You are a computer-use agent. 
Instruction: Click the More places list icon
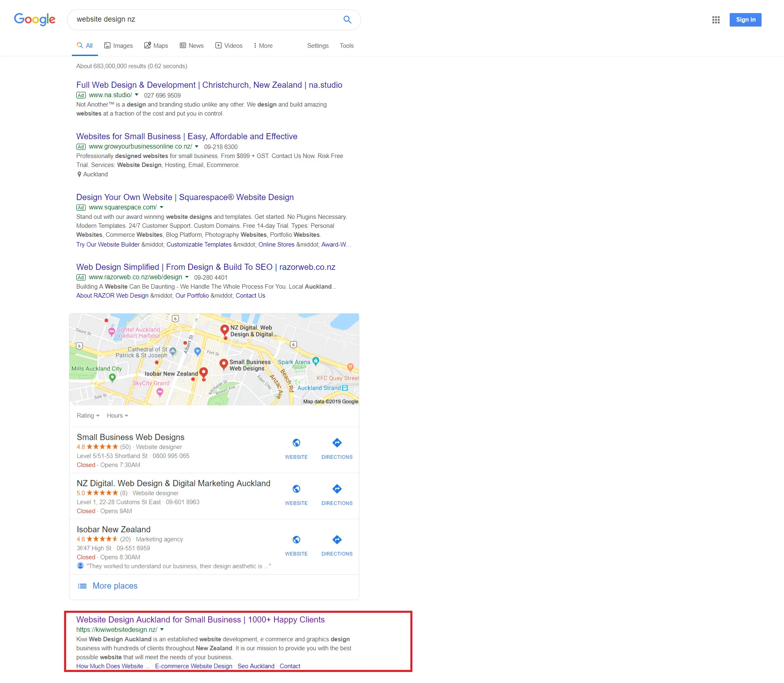pyautogui.click(x=82, y=586)
